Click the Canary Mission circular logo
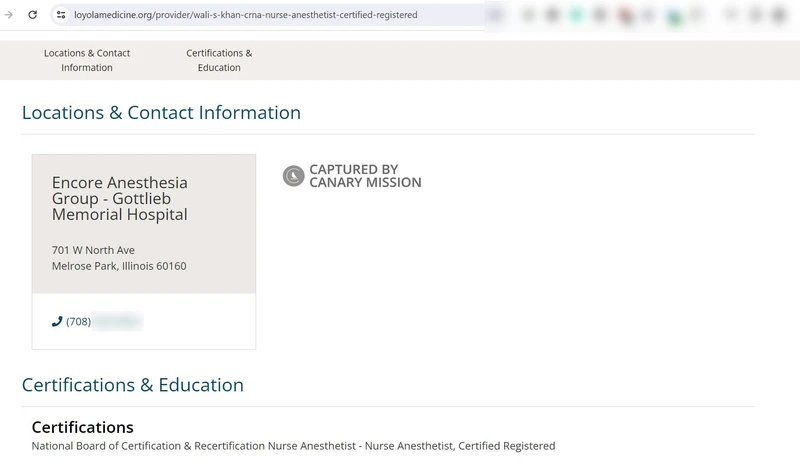Image resolution: width=800 pixels, height=476 pixels. coord(293,176)
